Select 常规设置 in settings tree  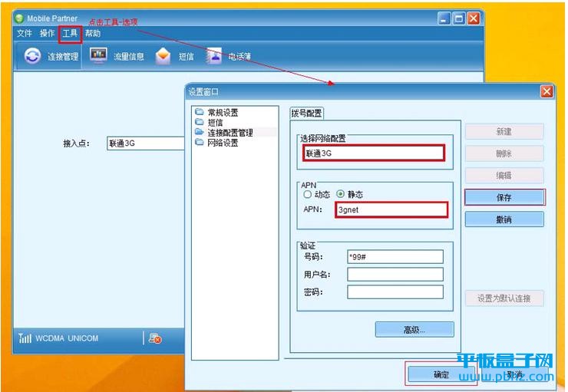(x=223, y=113)
